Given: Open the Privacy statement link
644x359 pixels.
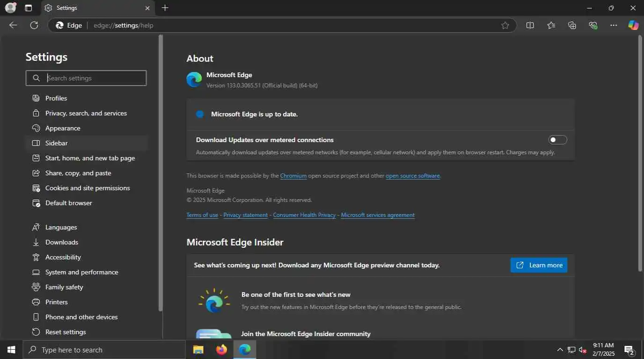Looking at the screenshot, I should tap(246, 215).
